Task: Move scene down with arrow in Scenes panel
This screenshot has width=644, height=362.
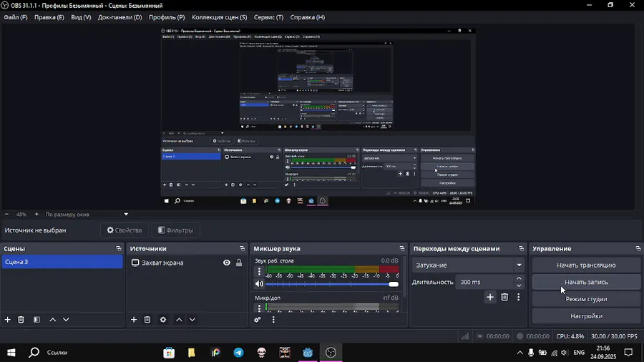Action: [66, 319]
